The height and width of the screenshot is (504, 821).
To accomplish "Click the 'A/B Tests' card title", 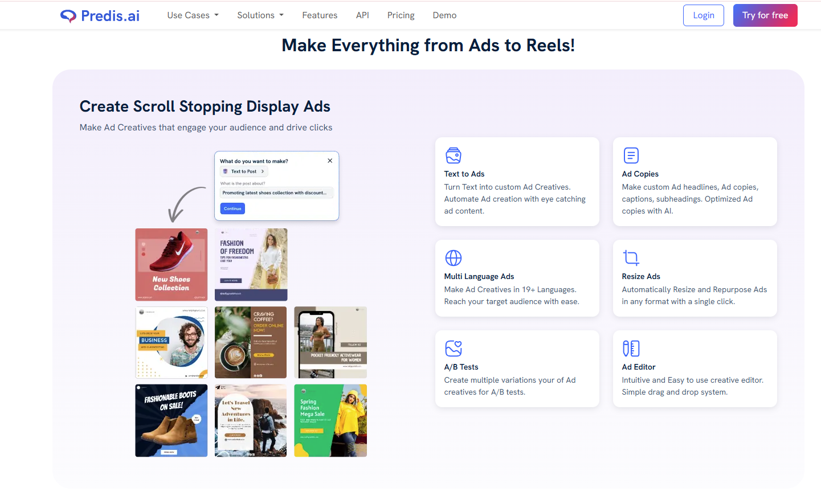I will 461,367.
